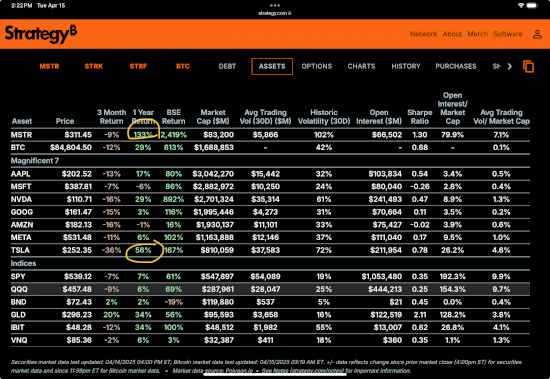Image resolution: width=550 pixels, height=379 pixels.
Task: Tap the battery status icon
Action: [532, 5]
